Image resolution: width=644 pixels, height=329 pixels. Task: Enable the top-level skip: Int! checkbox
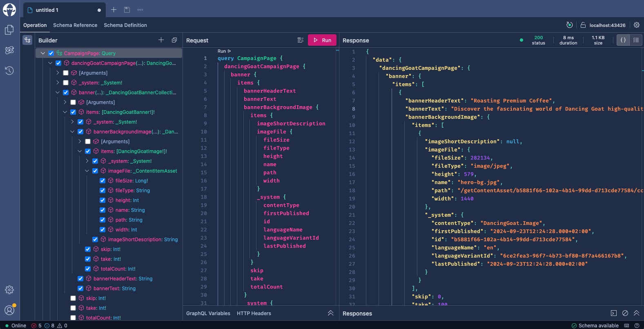(x=73, y=298)
